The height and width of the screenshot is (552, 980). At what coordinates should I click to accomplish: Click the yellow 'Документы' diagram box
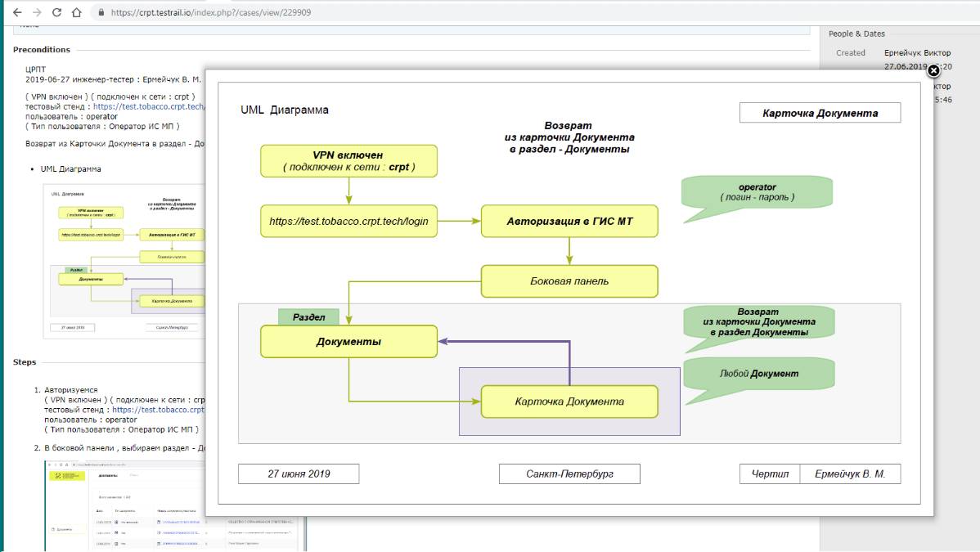pos(348,342)
